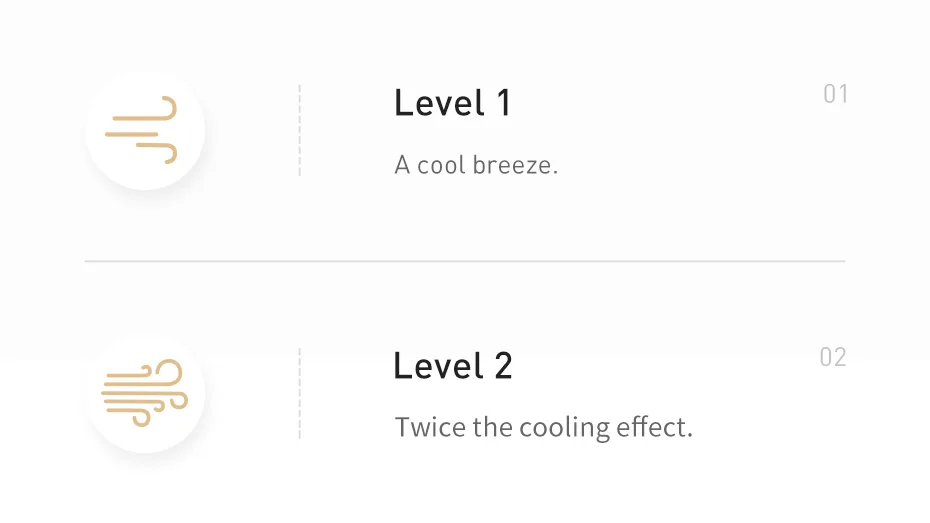Click the horizontal separator between levels

[465, 261]
